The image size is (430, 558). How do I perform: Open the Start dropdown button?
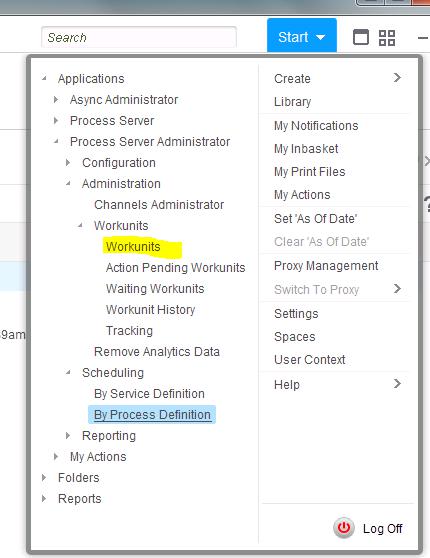[x=301, y=37]
